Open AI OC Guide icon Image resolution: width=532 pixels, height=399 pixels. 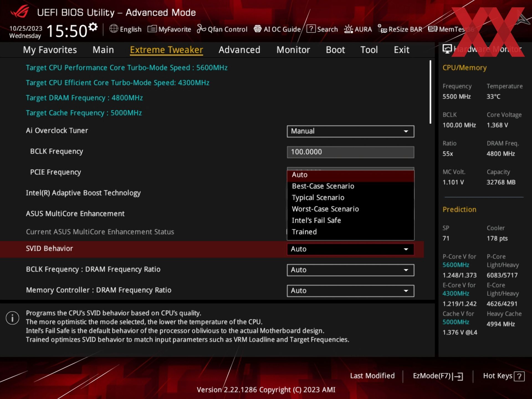click(x=258, y=29)
